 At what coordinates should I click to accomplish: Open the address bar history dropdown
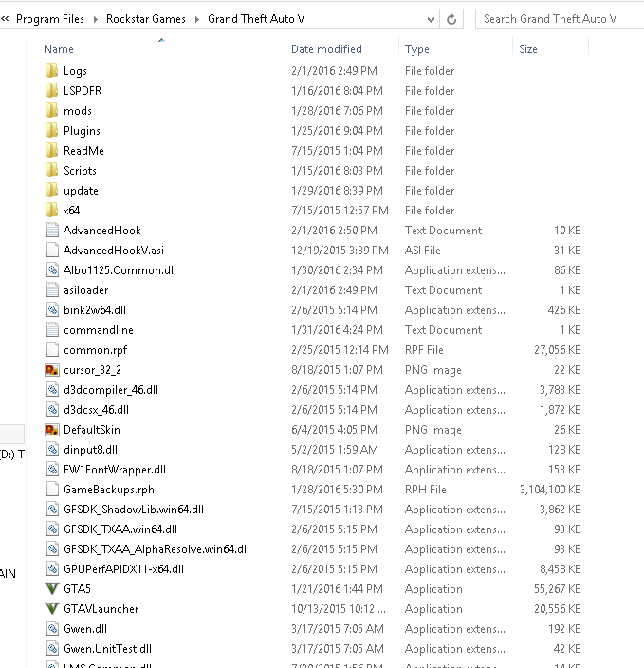pos(431,19)
